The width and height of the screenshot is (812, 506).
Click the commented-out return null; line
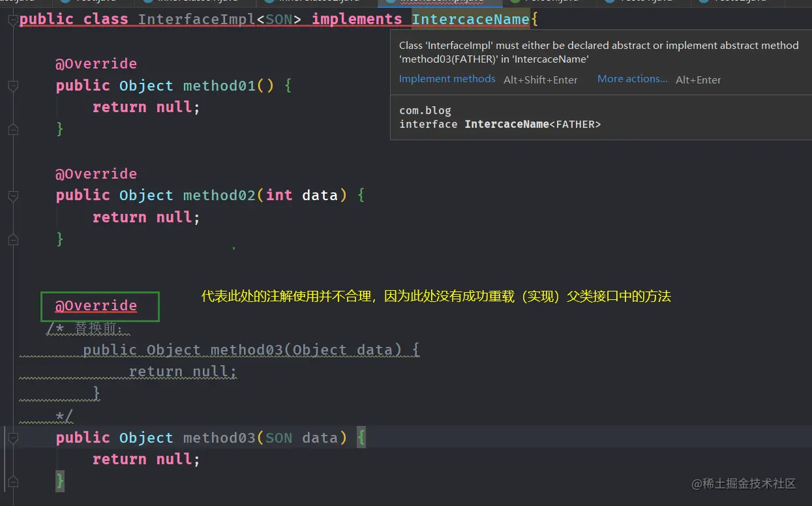tap(183, 372)
